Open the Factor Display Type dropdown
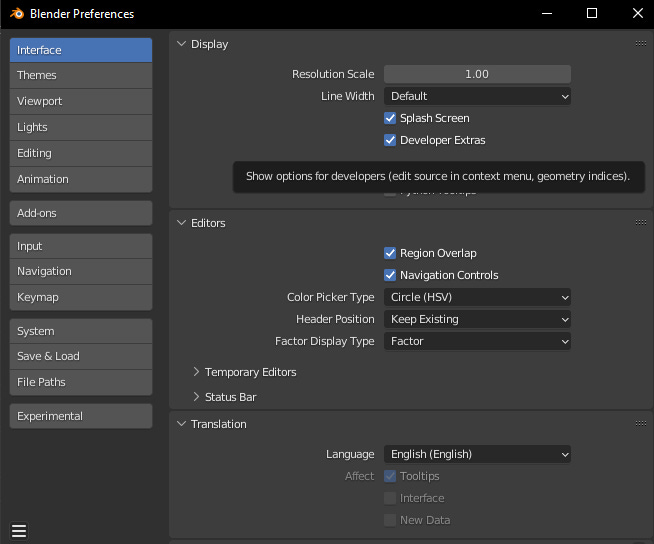Screen dimensions: 654x544 coord(477,342)
